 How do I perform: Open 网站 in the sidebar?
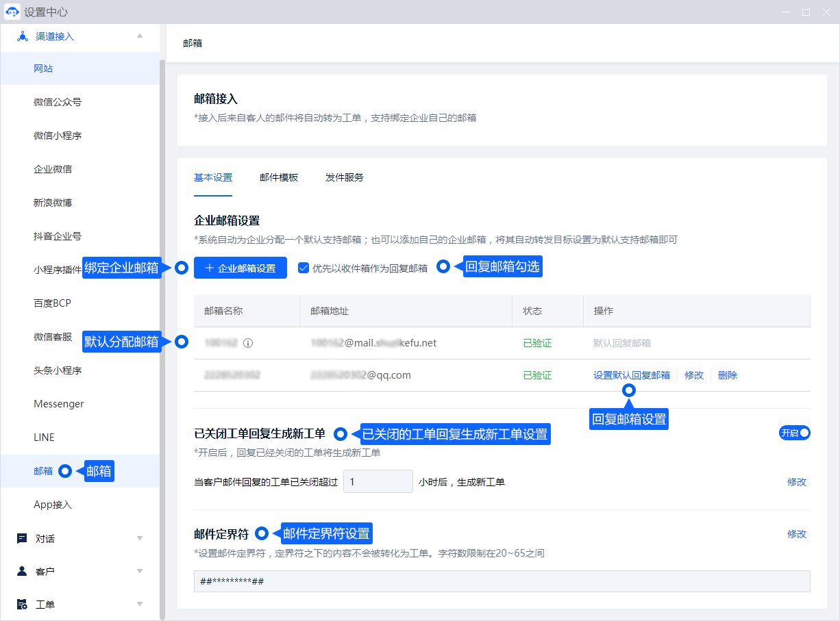click(79, 68)
